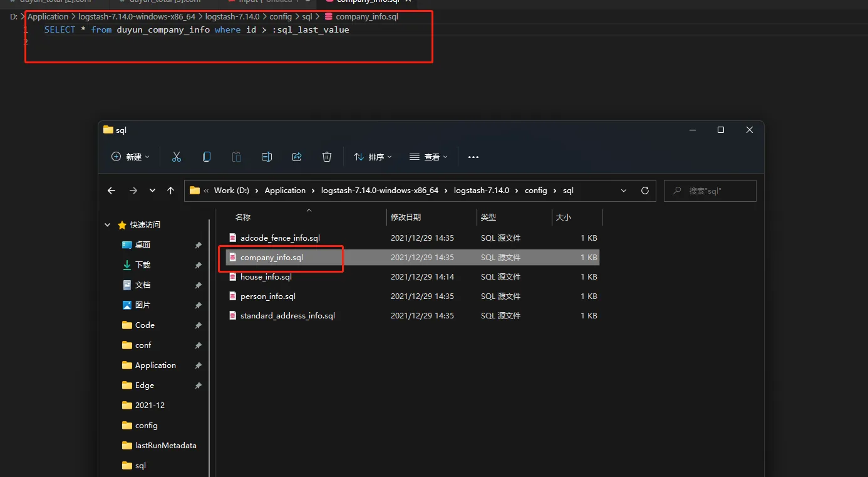Open 文档 in Quick access

coord(143,285)
